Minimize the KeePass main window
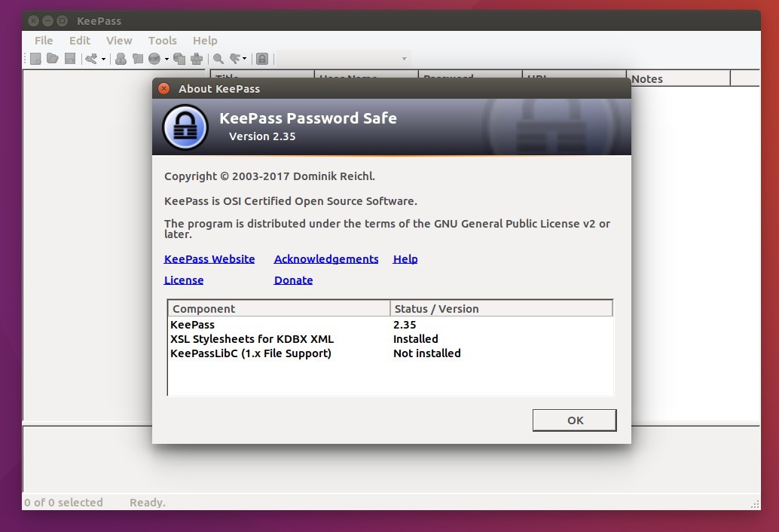 47,21
